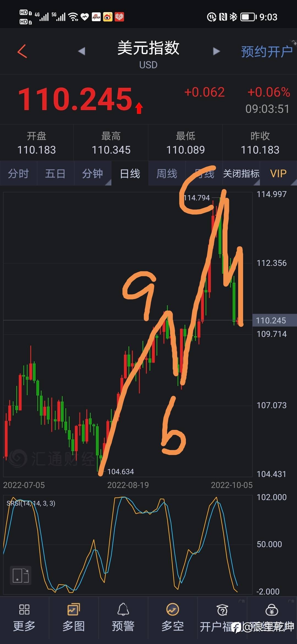Screen dimensions: 297x644
Task: Switch to 分时 time-share tab
Action: pos(18,174)
